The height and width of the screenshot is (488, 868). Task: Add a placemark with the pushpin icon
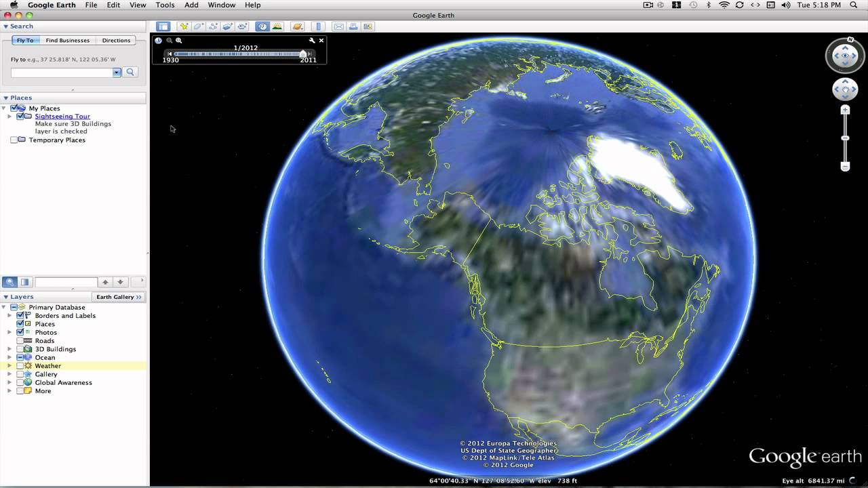184,26
